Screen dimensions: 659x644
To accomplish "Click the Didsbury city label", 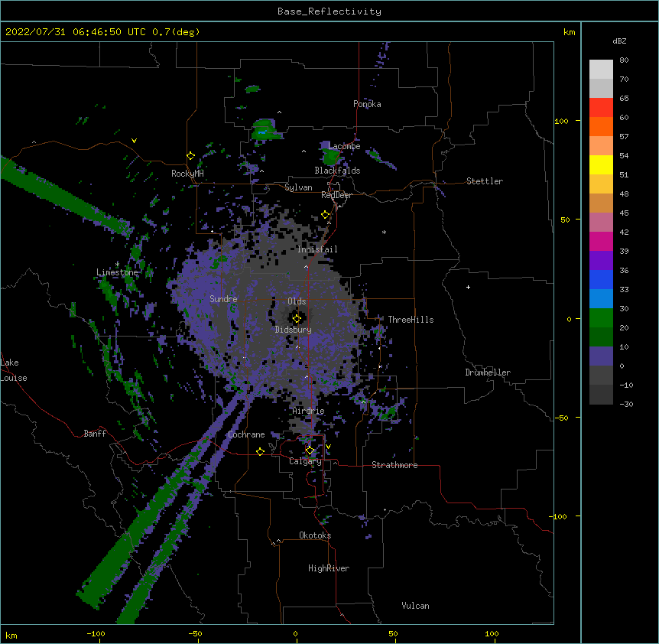I will (294, 330).
